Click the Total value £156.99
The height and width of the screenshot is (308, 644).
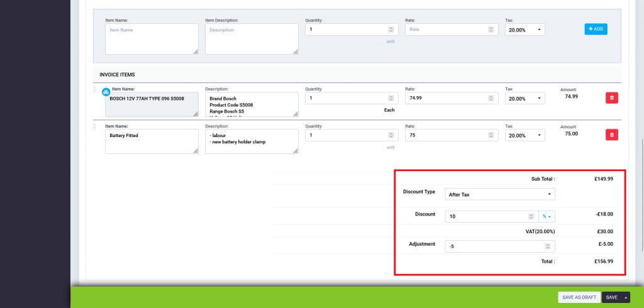[x=603, y=261]
